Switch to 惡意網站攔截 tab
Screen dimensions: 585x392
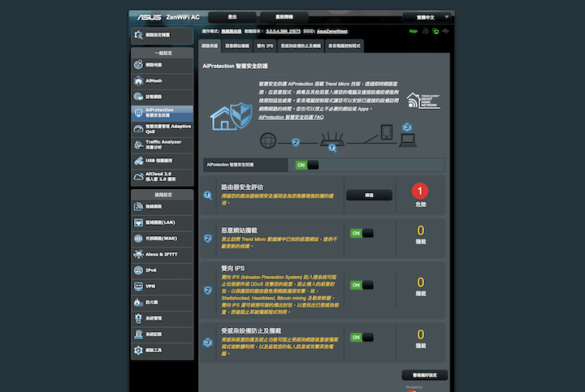(237, 45)
